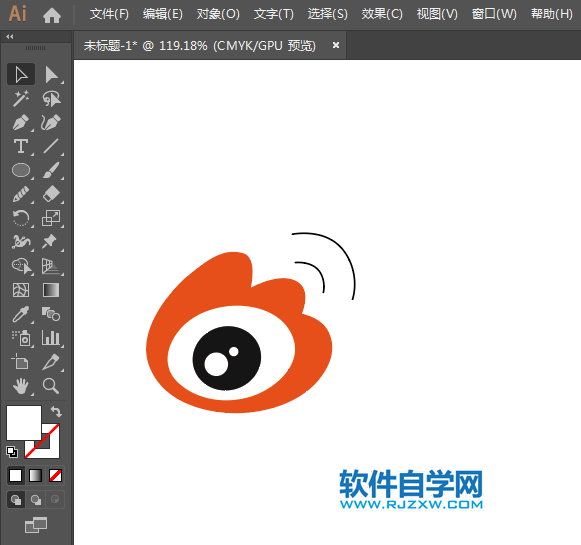
Task: Open the 编辑(E) menu
Action: coord(163,14)
